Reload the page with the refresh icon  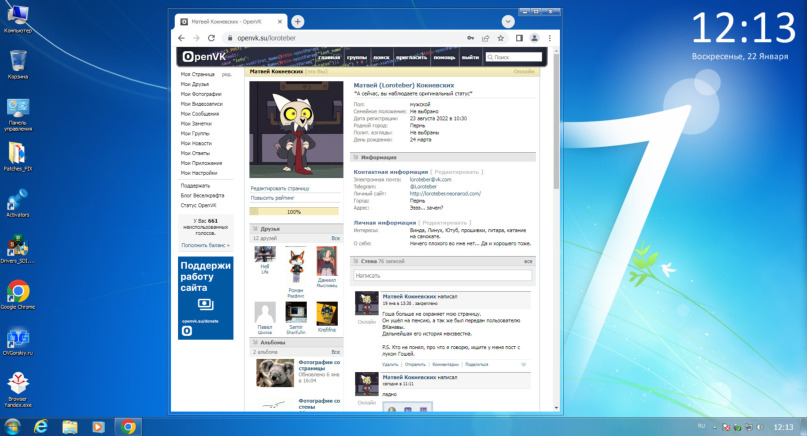coord(214,38)
